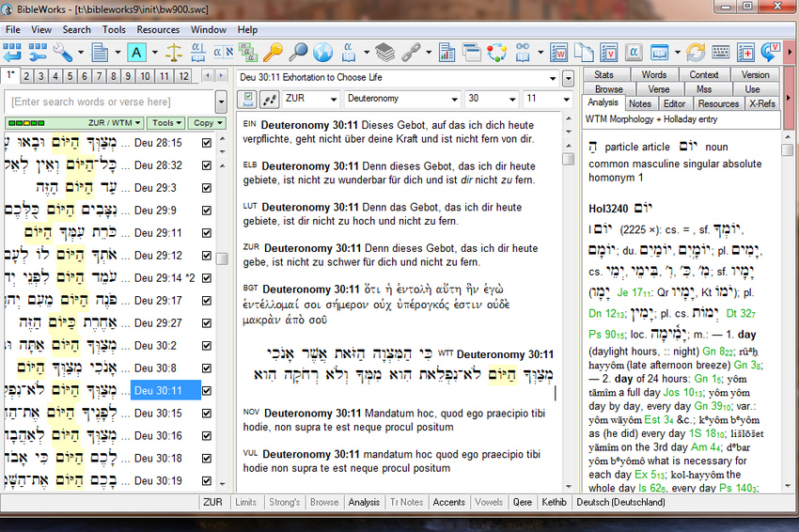
Task: Select search tab number 5
Action: coord(70,76)
